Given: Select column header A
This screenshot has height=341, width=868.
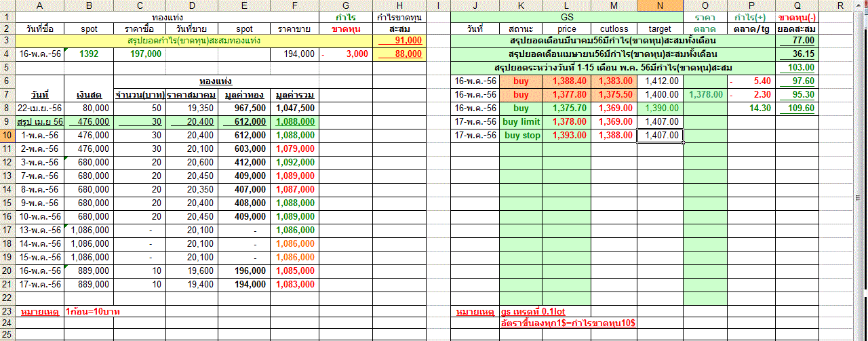Looking at the screenshot, I should [x=40, y=5].
